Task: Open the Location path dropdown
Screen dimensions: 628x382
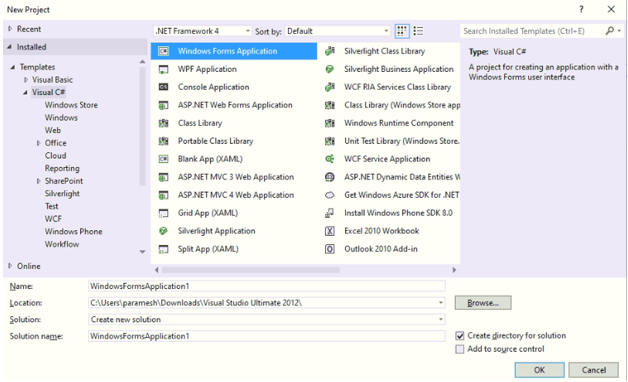Action: (441, 303)
